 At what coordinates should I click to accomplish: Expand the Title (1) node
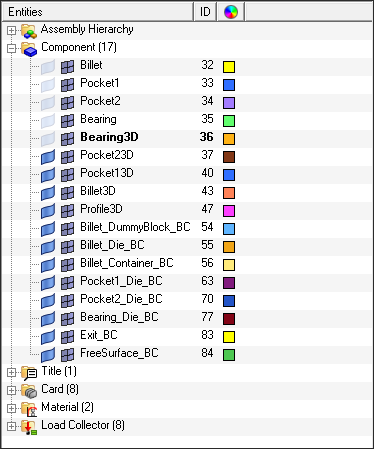pos(11,373)
